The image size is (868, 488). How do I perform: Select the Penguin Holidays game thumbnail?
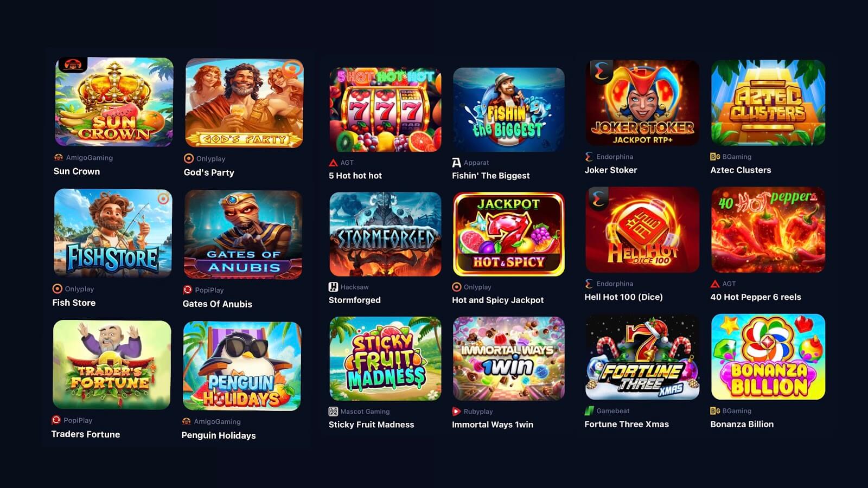pos(242,366)
